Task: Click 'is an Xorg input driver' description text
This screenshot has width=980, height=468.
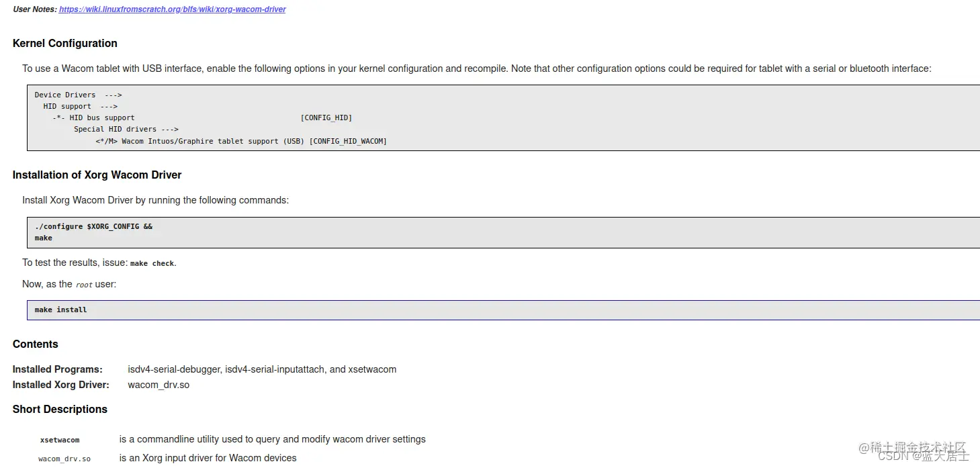Action: (x=208, y=458)
